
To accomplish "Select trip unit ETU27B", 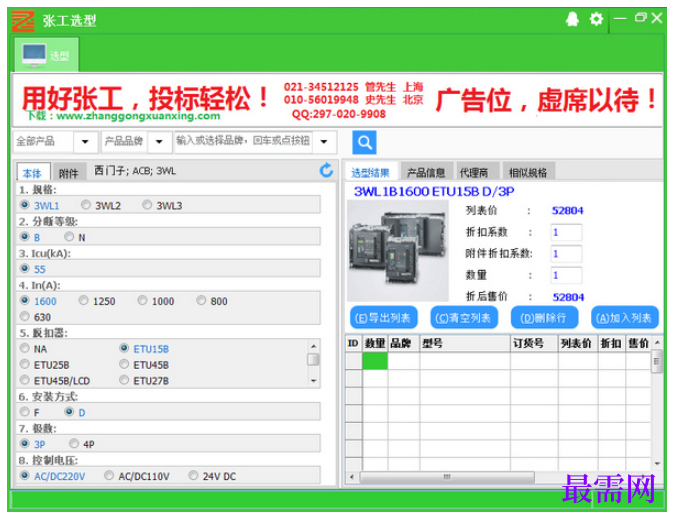I will click(x=124, y=380).
